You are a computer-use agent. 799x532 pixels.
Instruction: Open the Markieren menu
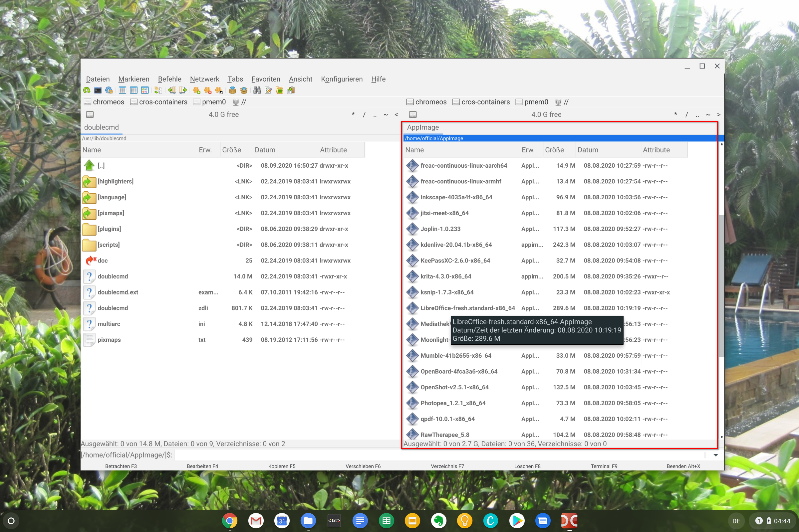point(134,79)
